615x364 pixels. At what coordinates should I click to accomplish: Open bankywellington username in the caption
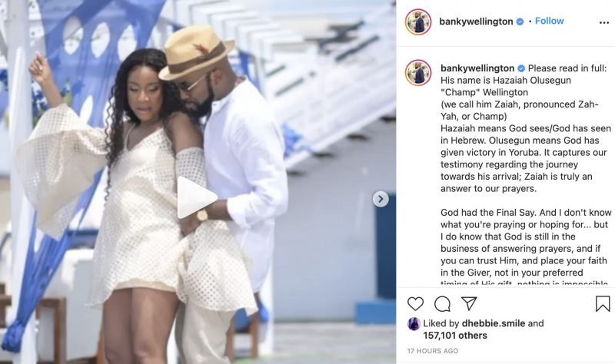click(477, 68)
